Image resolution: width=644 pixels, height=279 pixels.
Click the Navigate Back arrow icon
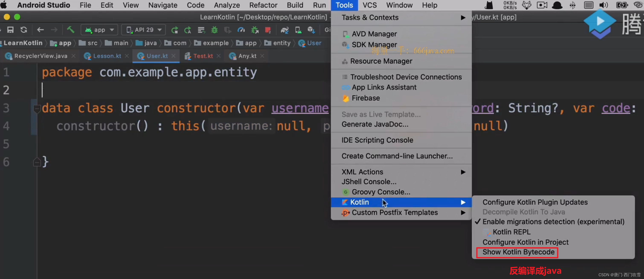pyautogui.click(x=40, y=30)
